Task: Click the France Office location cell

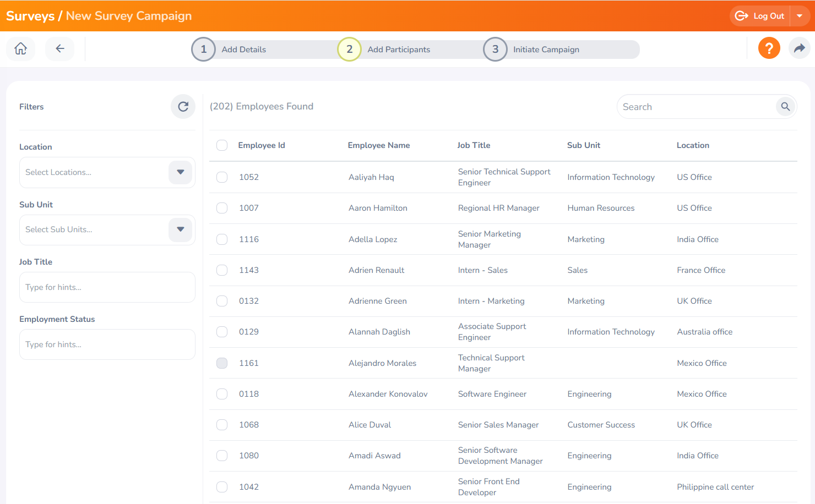Action: pos(701,270)
